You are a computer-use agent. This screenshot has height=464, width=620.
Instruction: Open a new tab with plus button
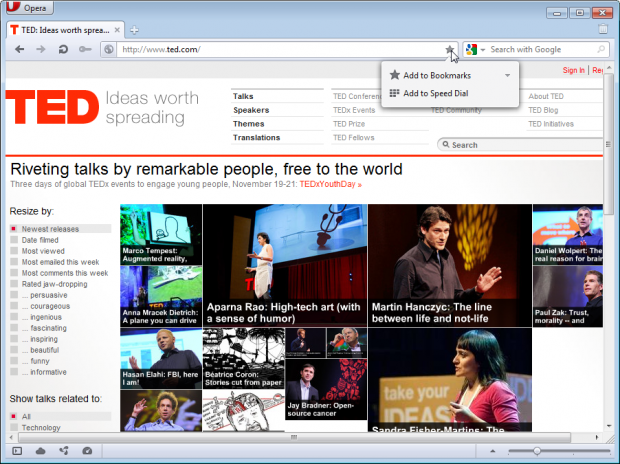pos(134,30)
